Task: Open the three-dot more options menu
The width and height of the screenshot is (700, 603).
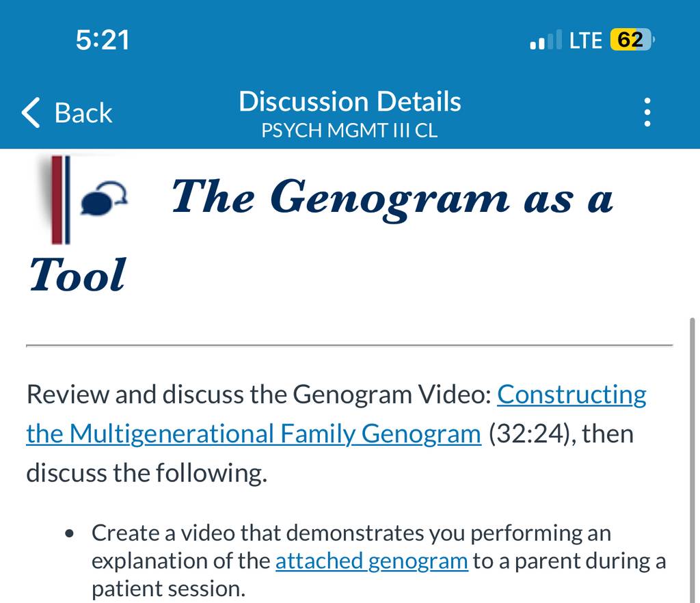Action: (x=647, y=112)
